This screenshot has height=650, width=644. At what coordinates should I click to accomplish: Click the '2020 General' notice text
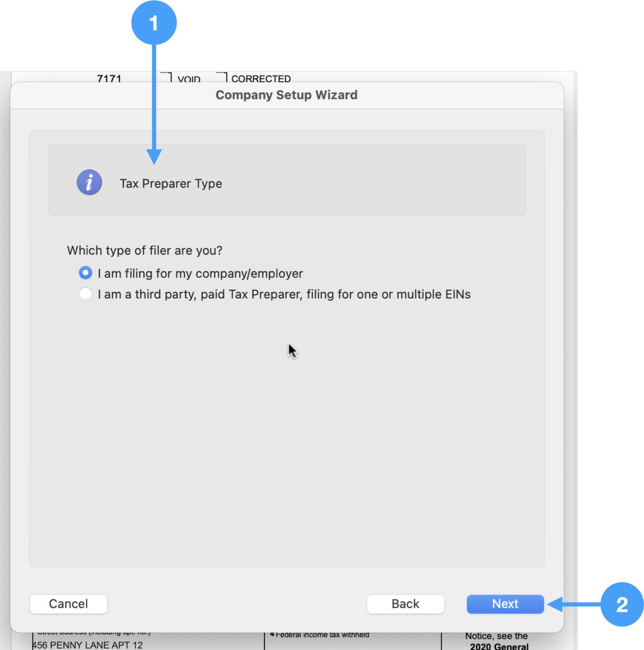499,646
